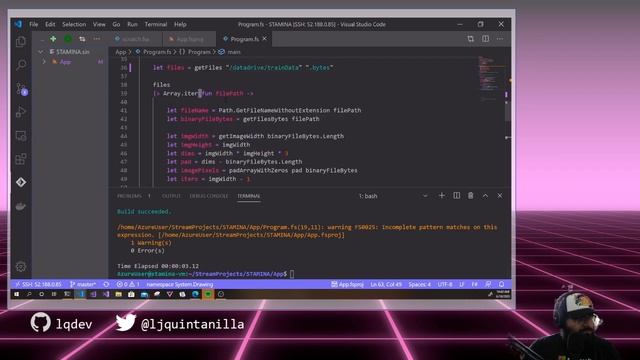Open the View menu
This screenshot has height=360, width=640.
pos(99,24)
